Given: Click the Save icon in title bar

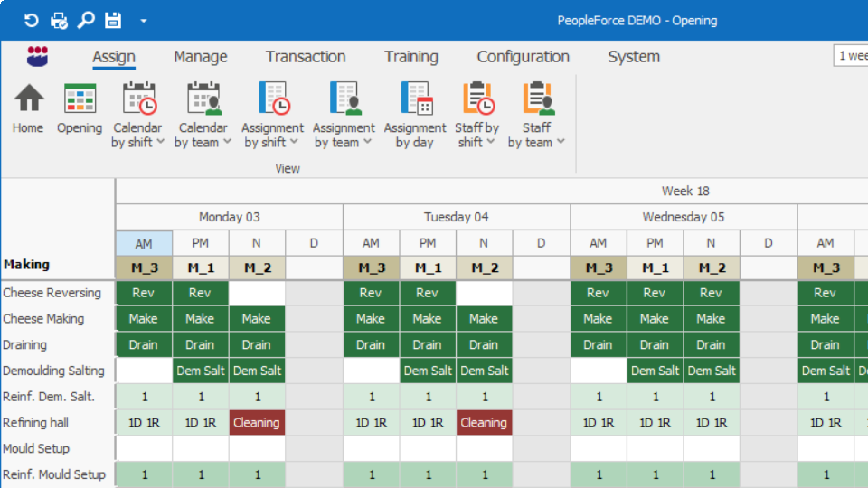Looking at the screenshot, I should [113, 20].
